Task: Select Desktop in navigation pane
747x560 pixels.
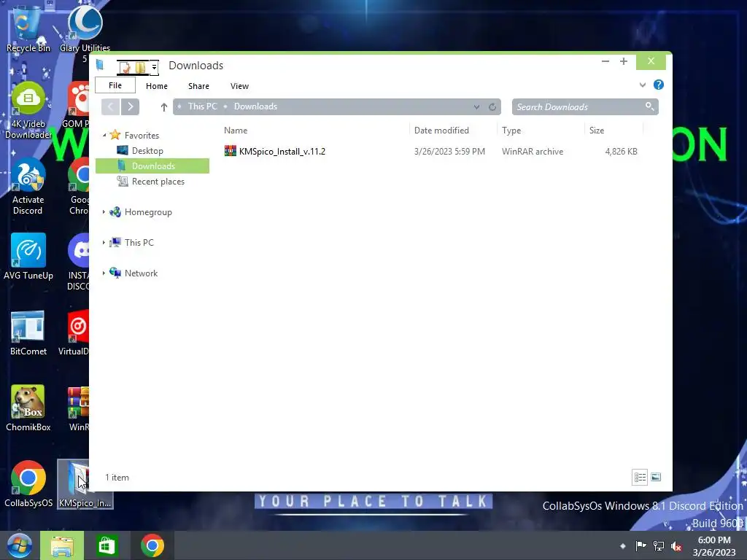Action: [147, 150]
